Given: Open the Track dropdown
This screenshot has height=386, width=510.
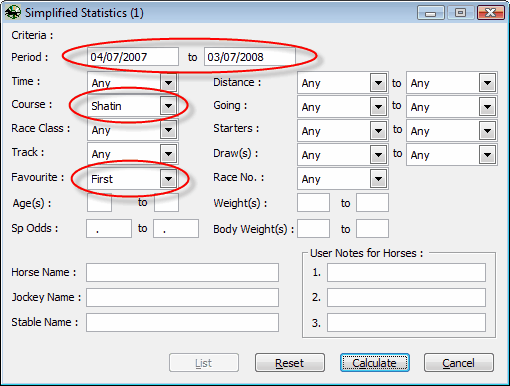Looking at the screenshot, I should coord(133,154).
